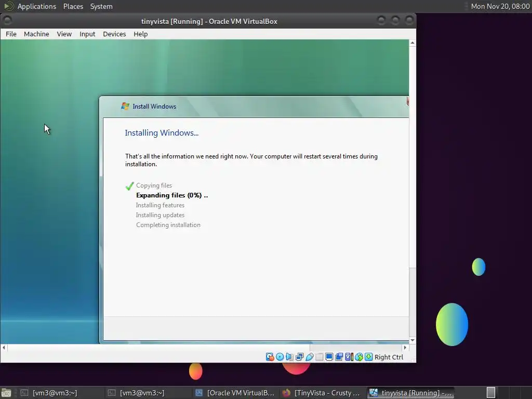Click the VirtualBox window title bar text
The height and width of the screenshot is (399, 532).
point(209,21)
